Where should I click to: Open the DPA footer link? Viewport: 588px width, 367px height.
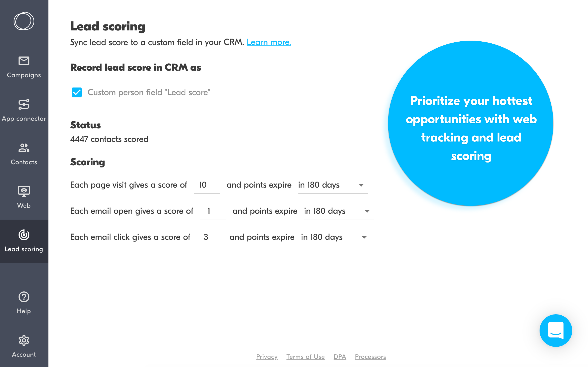tap(340, 357)
